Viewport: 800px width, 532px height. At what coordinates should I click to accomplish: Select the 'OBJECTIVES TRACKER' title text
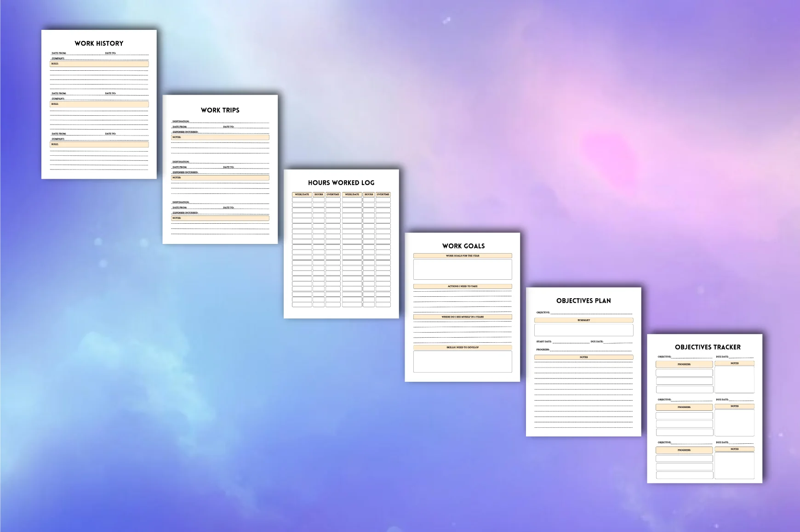coord(708,347)
